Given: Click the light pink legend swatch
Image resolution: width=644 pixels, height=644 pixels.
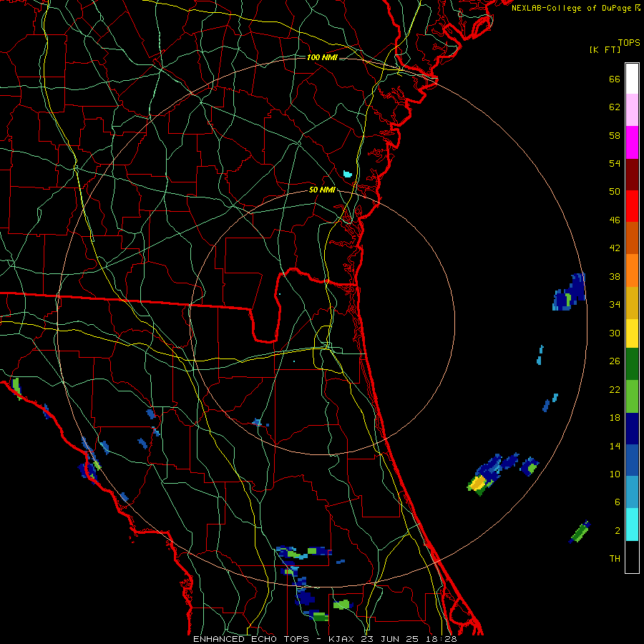Looking at the screenshot, I should pos(632,109).
